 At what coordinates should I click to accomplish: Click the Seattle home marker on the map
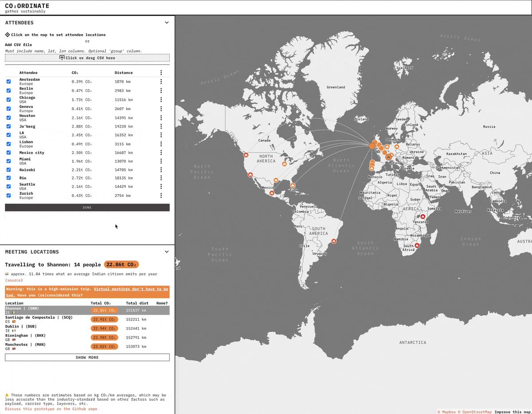point(246,155)
